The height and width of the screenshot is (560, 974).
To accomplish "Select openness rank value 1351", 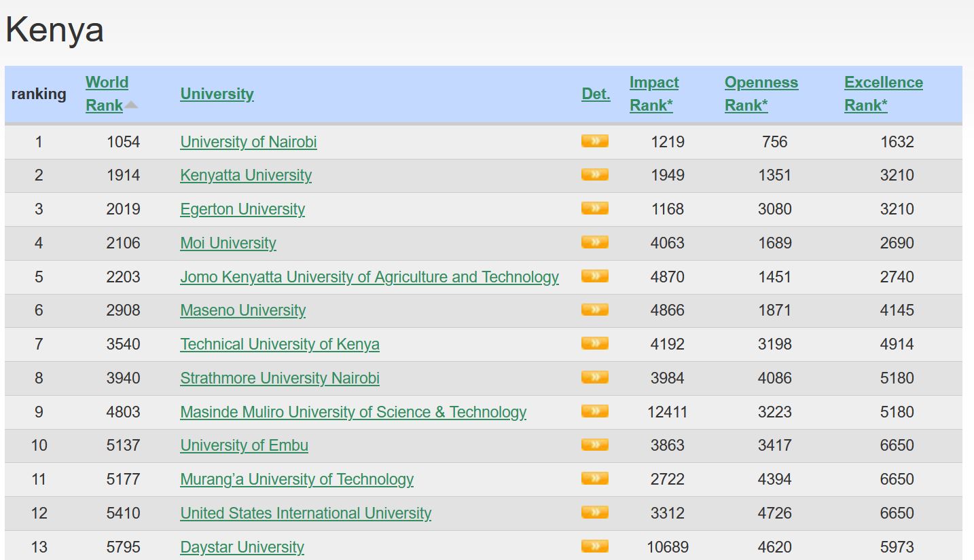I will [775, 175].
